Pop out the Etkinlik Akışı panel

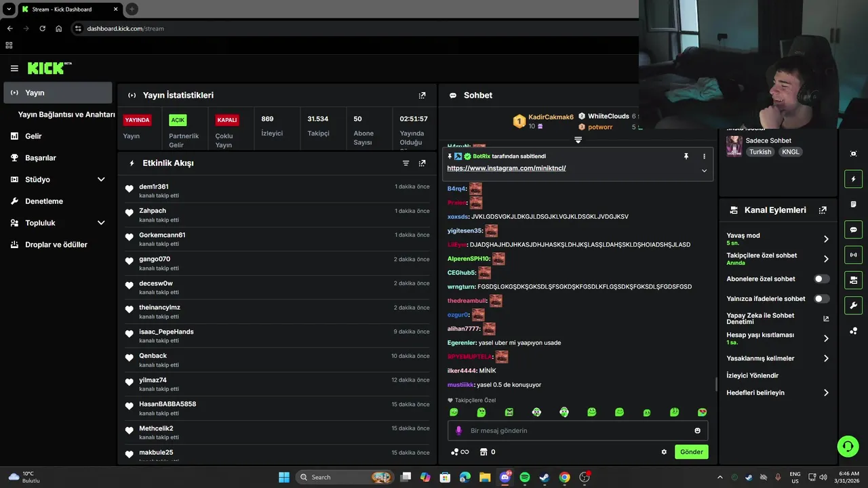[x=422, y=163]
